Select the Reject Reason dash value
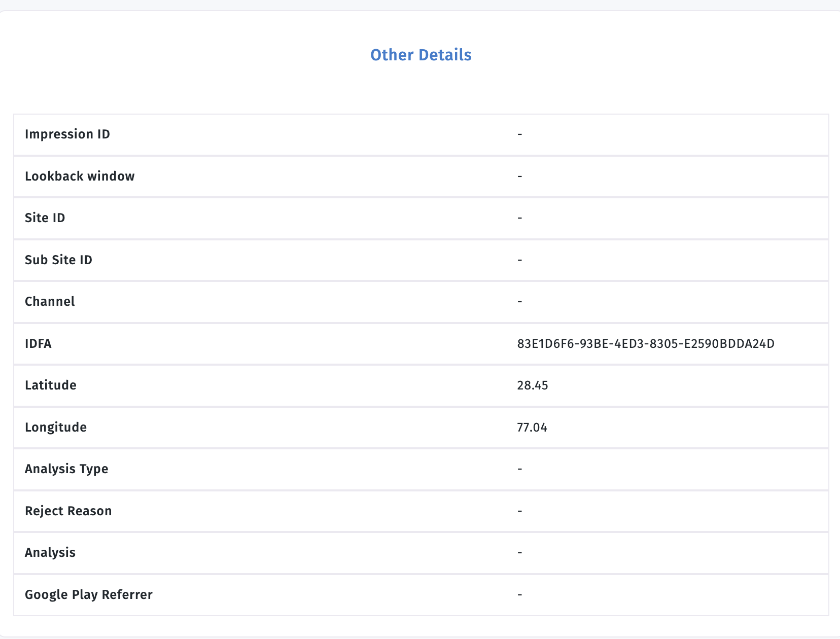The width and height of the screenshot is (840, 639). pos(519,511)
